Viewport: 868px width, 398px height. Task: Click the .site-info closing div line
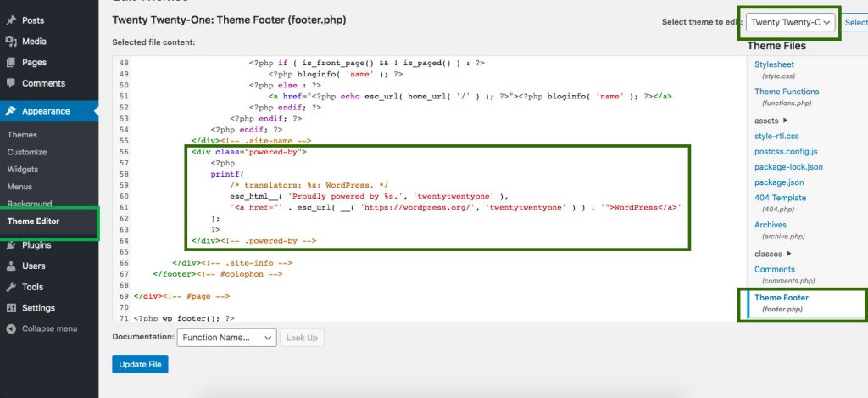pos(232,263)
